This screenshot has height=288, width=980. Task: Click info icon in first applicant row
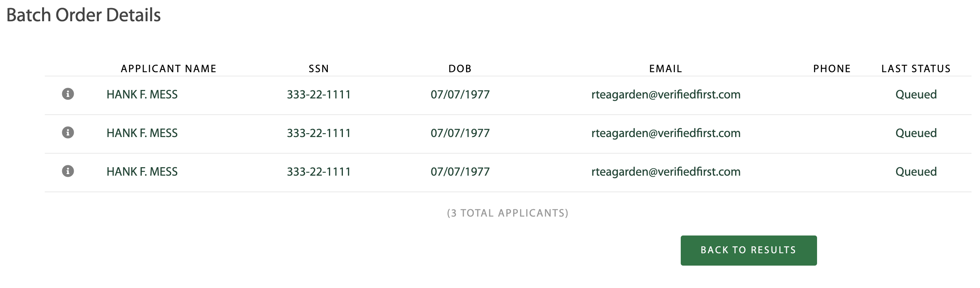(x=68, y=94)
